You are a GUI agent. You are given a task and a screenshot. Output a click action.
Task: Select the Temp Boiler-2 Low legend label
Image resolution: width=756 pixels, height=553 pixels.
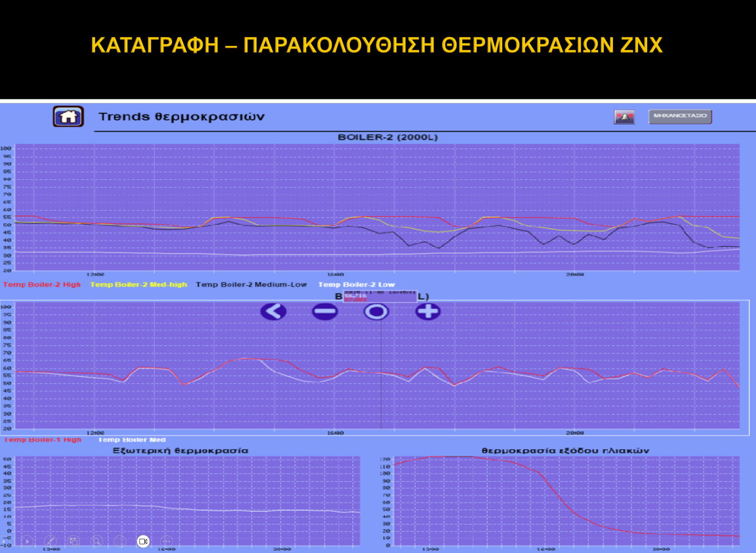point(356,285)
